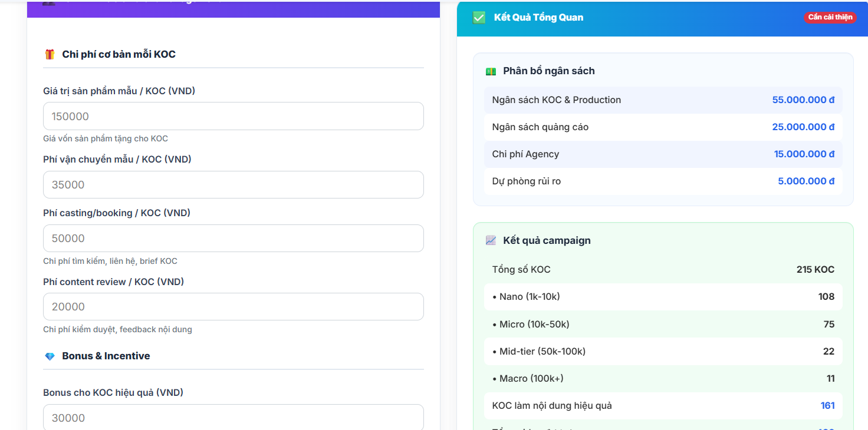This screenshot has width=868, height=430.
Task: Click the Dự phòng rủi ro row
Action: [663, 181]
